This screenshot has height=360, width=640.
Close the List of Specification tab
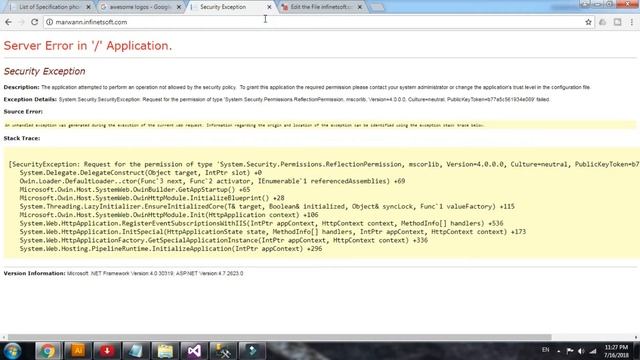point(88,7)
